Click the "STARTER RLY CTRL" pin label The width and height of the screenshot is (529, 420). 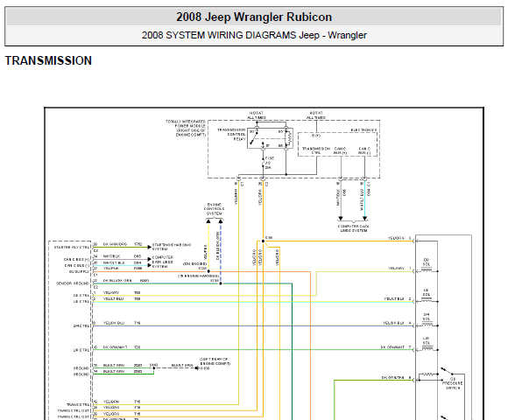[72, 248]
